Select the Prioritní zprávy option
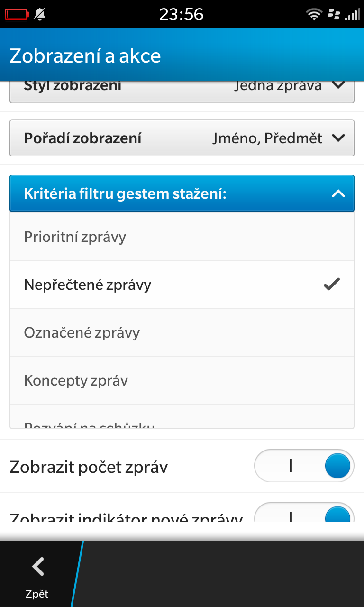Screen dimensions: 364x607 click(182, 237)
